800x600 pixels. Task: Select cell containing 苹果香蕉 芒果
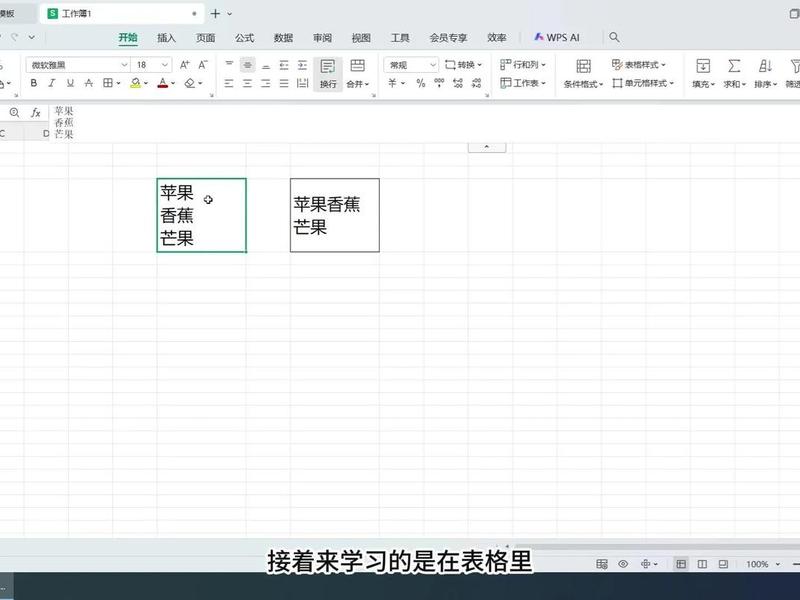pyautogui.click(x=335, y=215)
